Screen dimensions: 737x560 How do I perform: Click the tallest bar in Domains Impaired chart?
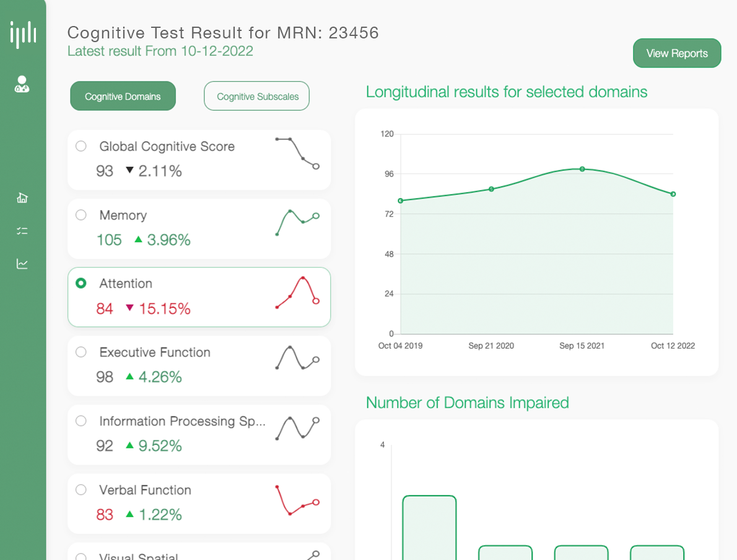429,528
